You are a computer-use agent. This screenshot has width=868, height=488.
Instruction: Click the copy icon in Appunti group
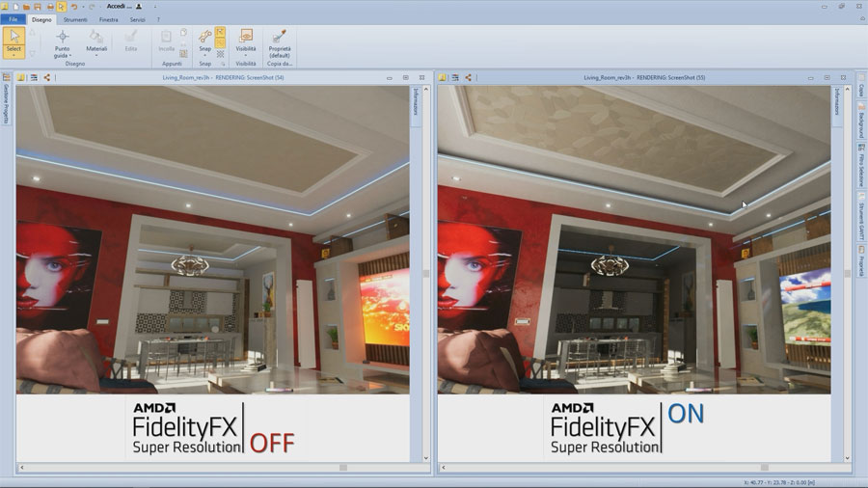coord(183,33)
